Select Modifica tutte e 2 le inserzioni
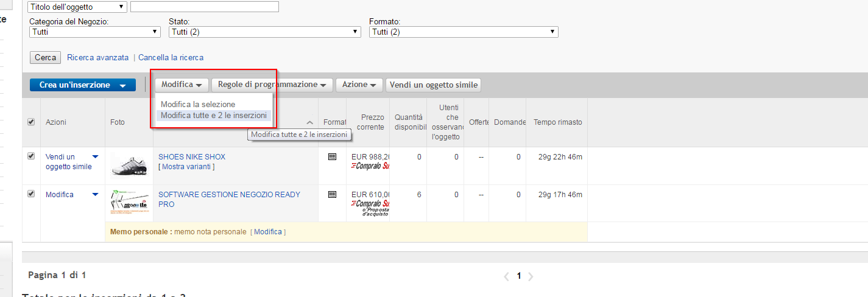 [213, 116]
